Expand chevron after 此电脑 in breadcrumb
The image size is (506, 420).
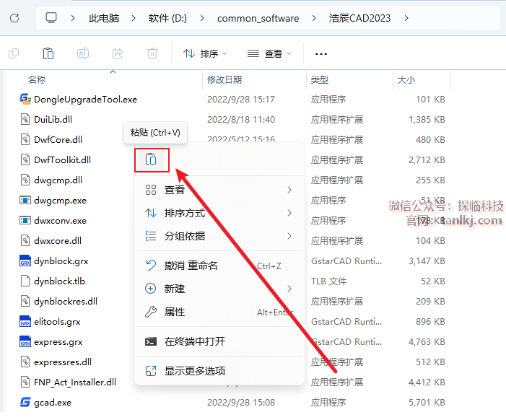[x=134, y=18]
